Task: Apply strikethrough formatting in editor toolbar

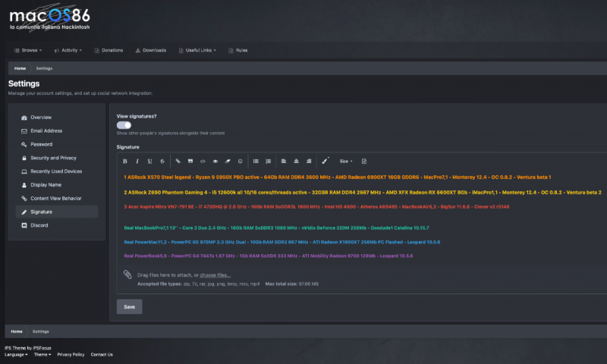Action: [162, 162]
